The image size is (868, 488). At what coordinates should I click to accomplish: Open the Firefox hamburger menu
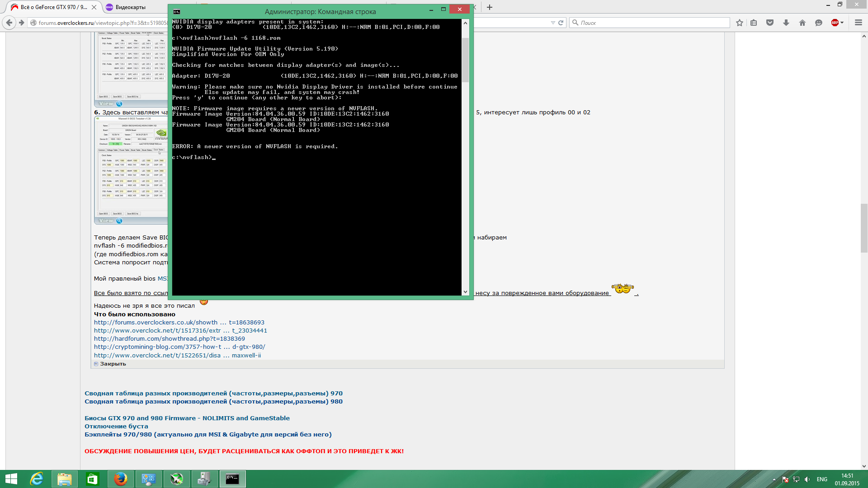pyautogui.click(x=858, y=23)
